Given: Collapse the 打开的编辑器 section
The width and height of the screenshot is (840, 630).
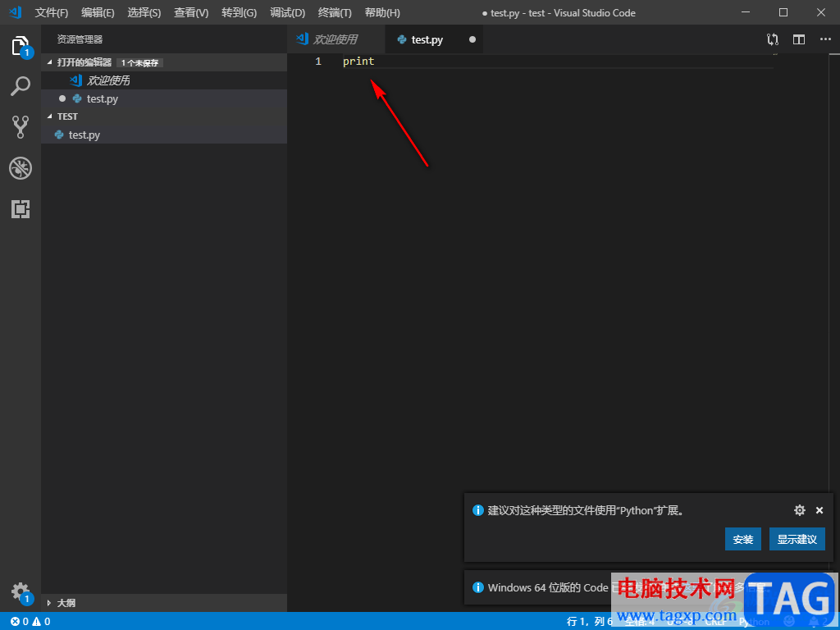Looking at the screenshot, I should [x=50, y=62].
